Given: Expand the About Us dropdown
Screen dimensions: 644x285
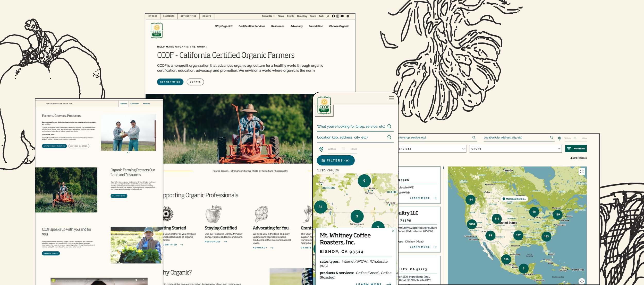Looking at the screenshot, I should coord(268,16).
